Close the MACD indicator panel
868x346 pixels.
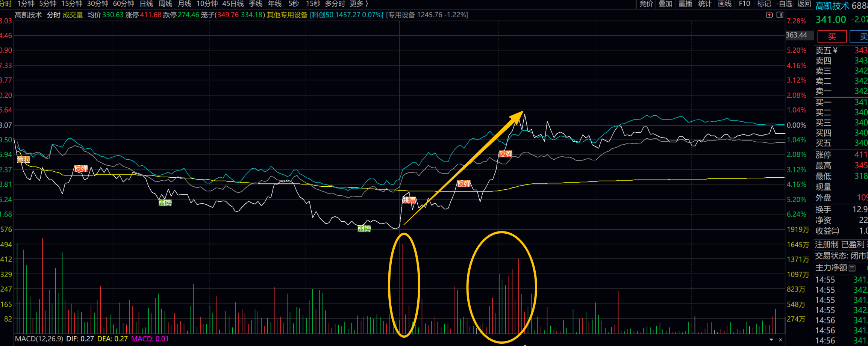click(x=780, y=340)
